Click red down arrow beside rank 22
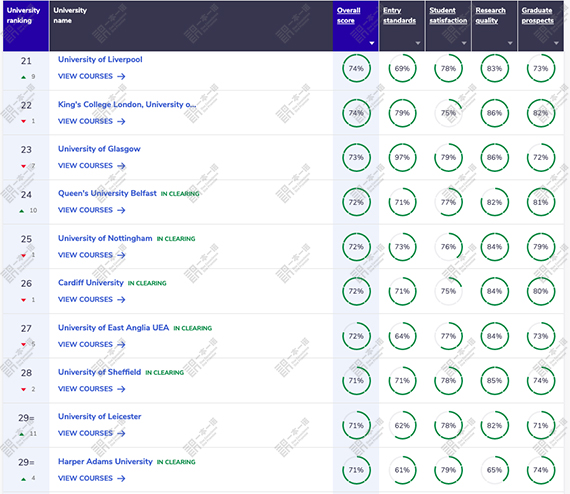Viewport: 570px width, 494px height. (23, 121)
